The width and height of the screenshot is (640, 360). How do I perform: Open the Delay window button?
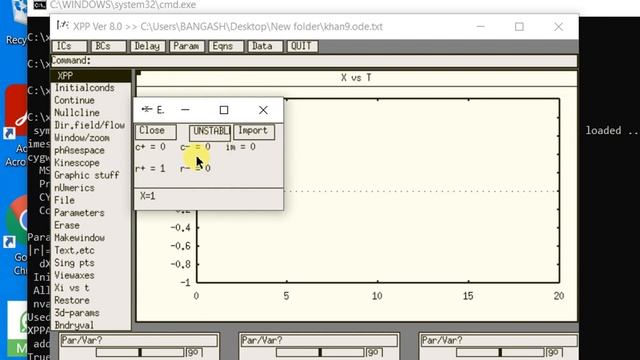(147, 46)
